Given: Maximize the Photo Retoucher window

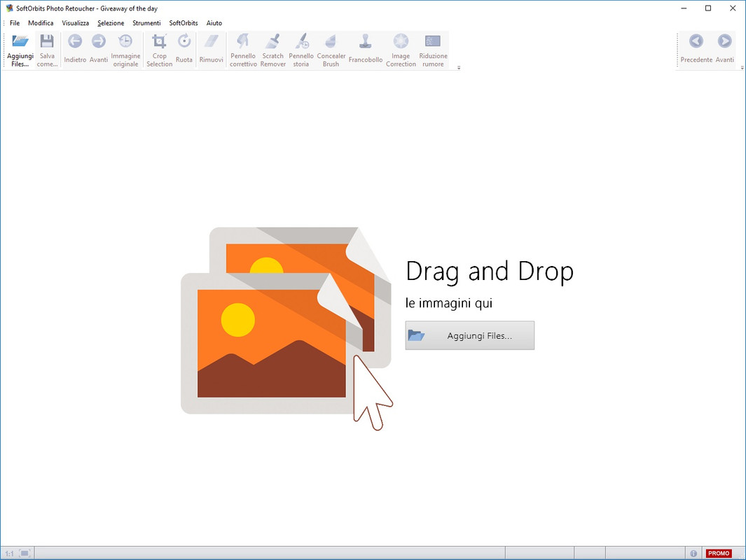Looking at the screenshot, I should coord(708,8).
